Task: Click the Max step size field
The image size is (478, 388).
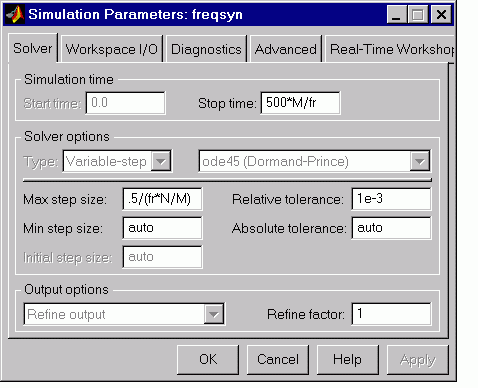Action: (x=162, y=199)
